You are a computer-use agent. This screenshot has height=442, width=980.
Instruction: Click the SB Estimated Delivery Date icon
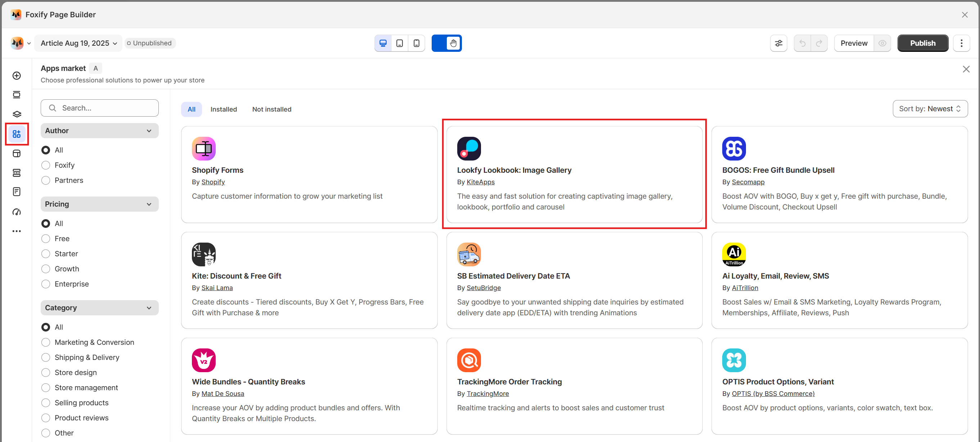pyautogui.click(x=469, y=254)
